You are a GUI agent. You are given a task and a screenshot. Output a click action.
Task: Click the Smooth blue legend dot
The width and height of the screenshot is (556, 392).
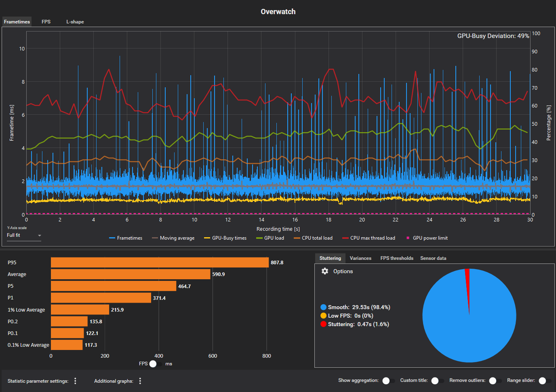pos(323,307)
